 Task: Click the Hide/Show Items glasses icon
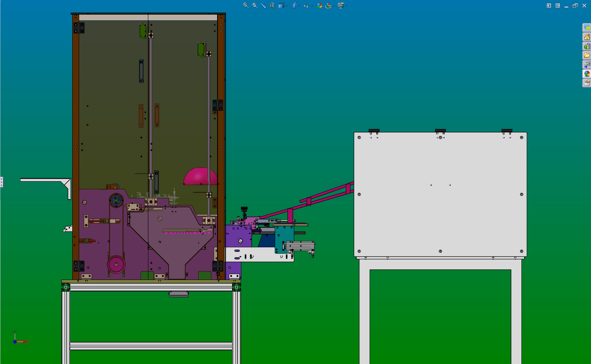pyautogui.click(x=306, y=6)
